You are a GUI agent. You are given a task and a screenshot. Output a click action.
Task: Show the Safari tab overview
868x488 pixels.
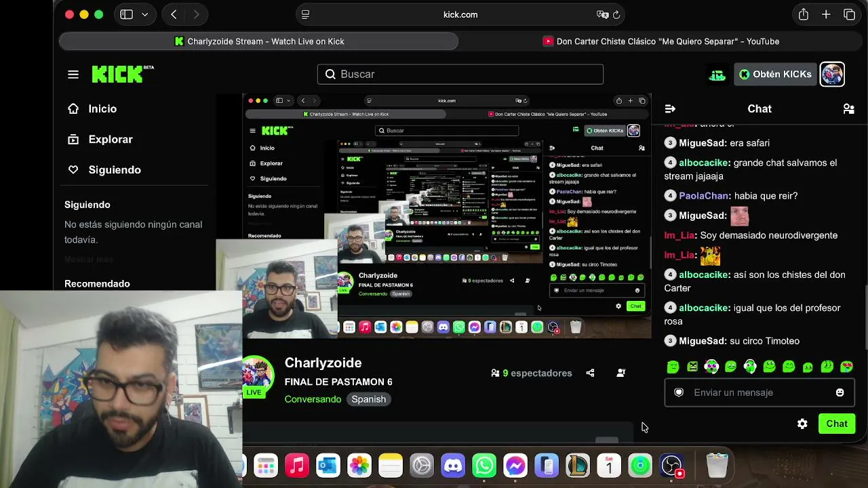pos(849,14)
